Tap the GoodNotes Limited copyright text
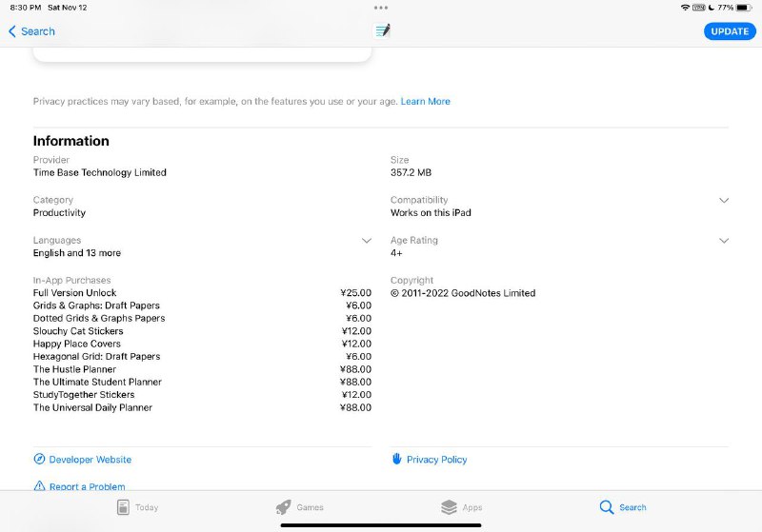Screen dimensions: 762x532 click(x=463, y=293)
